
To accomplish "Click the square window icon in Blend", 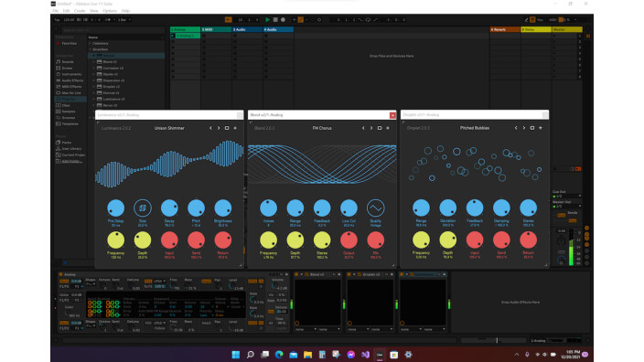I will tap(380, 128).
